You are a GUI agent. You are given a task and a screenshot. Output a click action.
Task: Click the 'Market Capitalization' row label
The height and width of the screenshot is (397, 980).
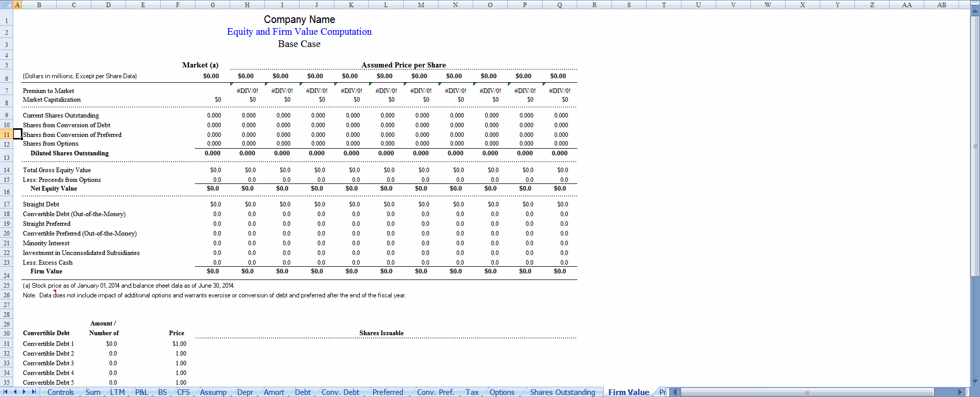(x=52, y=100)
